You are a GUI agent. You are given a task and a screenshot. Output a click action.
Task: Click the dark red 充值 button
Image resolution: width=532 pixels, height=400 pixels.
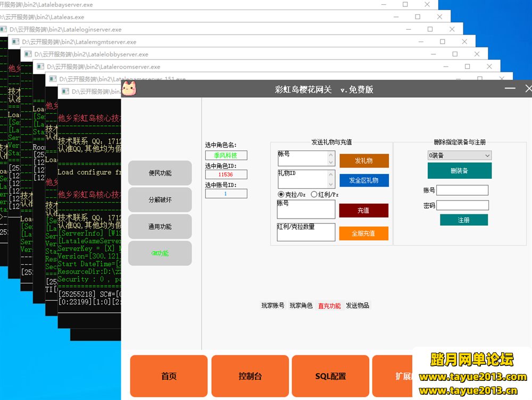[x=363, y=210]
